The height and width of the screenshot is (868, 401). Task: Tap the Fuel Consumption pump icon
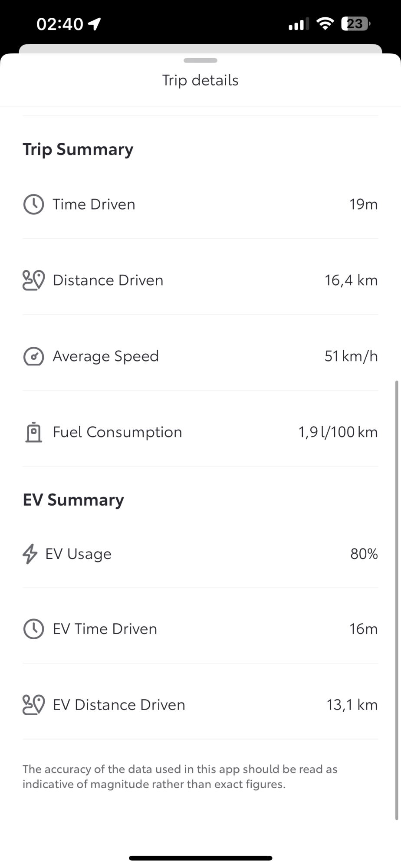(33, 432)
